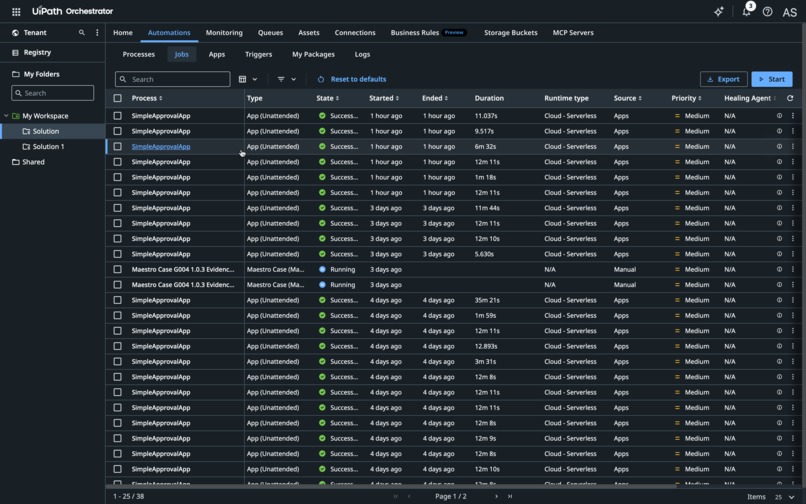Open the Logs sub-tab
The width and height of the screenshot is (806, 504).
[362, 54]
